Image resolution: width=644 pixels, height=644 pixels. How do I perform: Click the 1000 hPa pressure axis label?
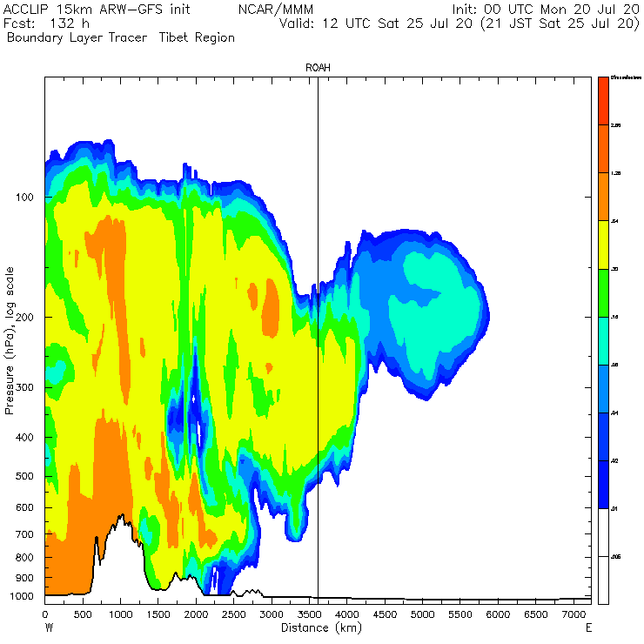[22, 596]
